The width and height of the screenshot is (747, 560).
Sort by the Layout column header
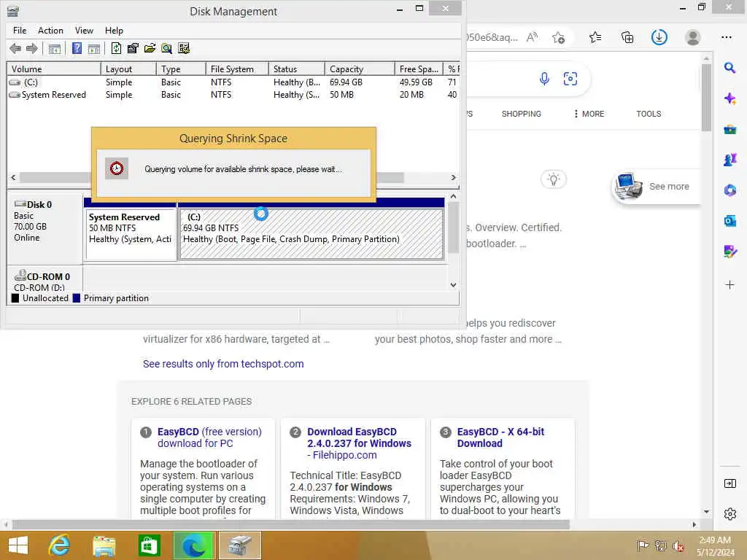[128, 69]
